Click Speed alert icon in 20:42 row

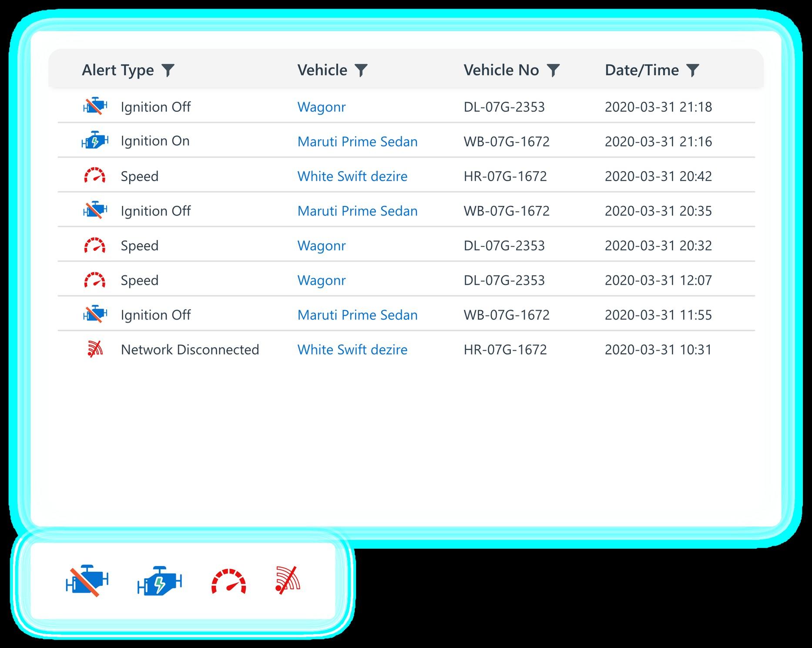click(x=95, y=175)
